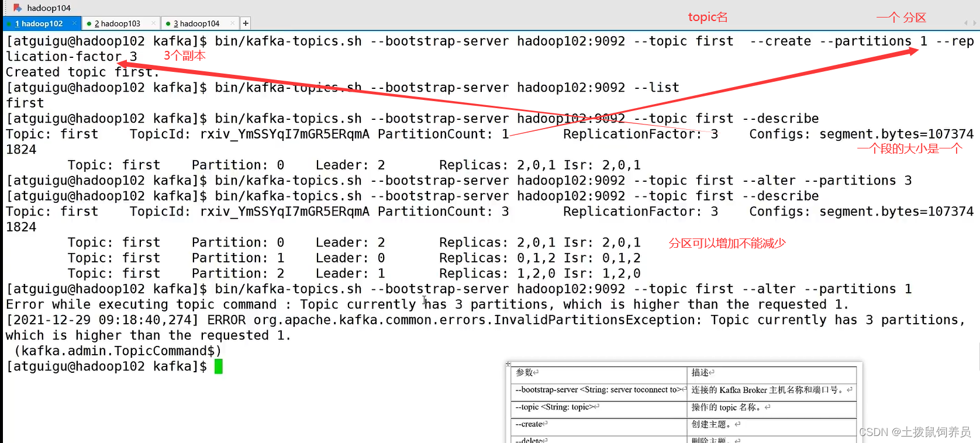
Task: Click the TopicId value in the first describe output
Action: coord(285,134)
